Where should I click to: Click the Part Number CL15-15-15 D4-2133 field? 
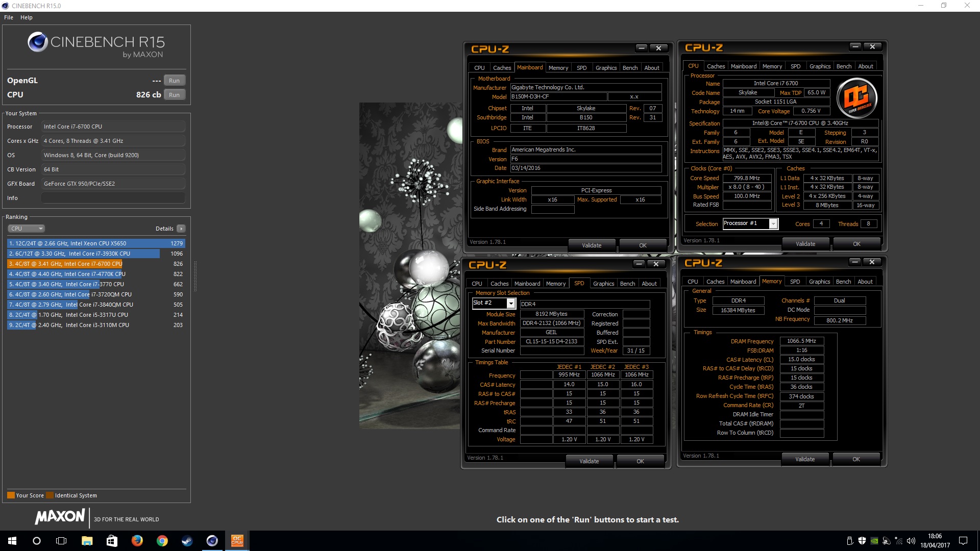tap(552, 342)
